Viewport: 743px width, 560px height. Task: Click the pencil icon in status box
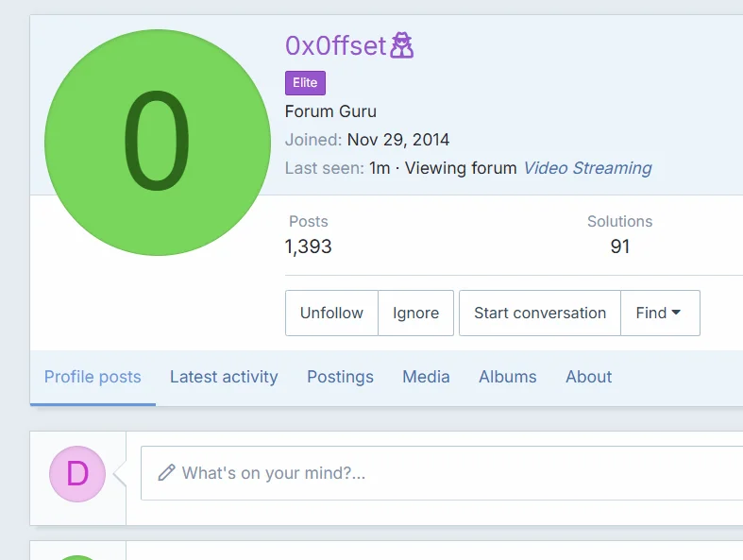pyautogui.click(x=166, y=473)
